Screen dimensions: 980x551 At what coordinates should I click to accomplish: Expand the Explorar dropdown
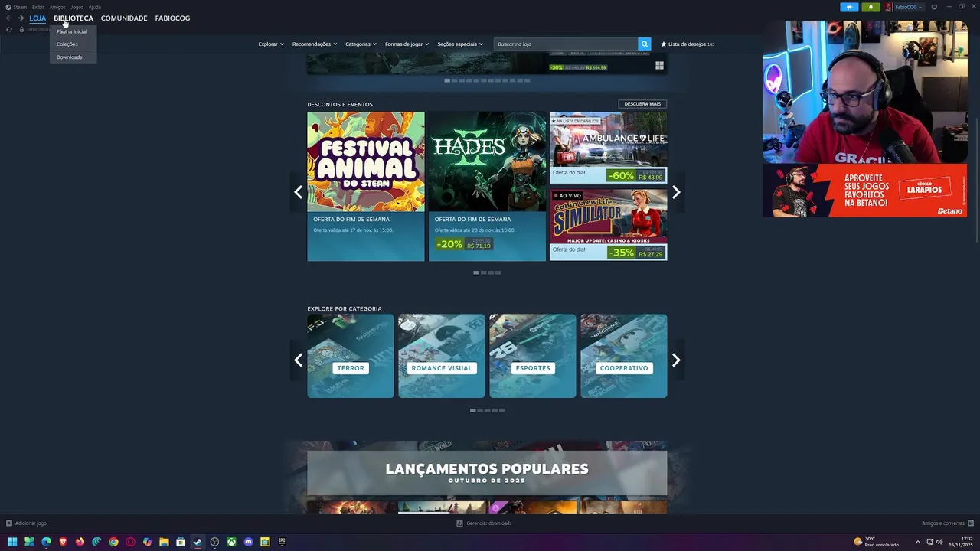coord(271,44)
